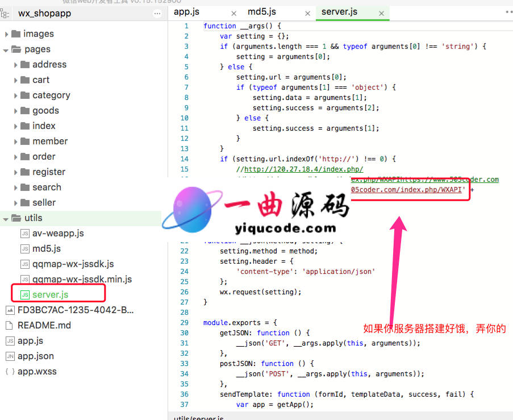Screen dimensions: 513x420
Task: Click the goods folder icon
Action: coord(25,111)
